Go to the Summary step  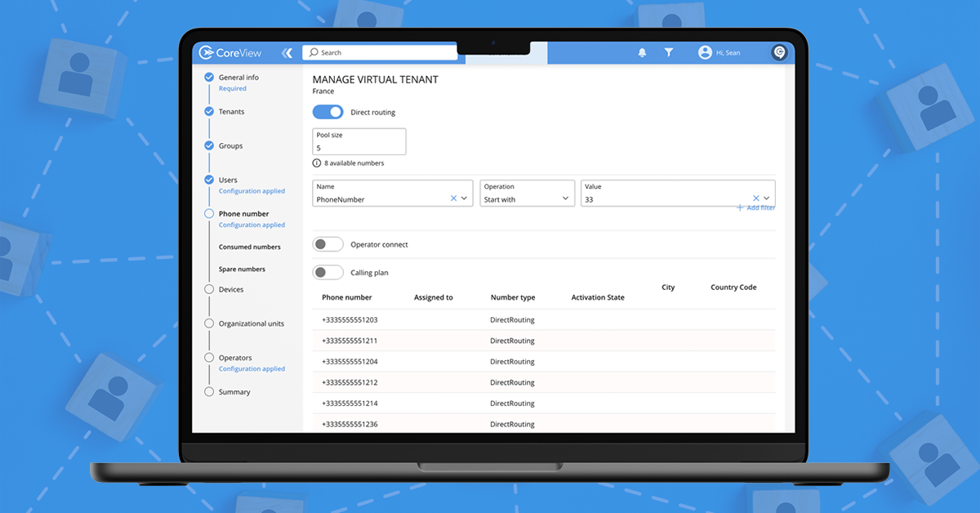click(234, 391)
